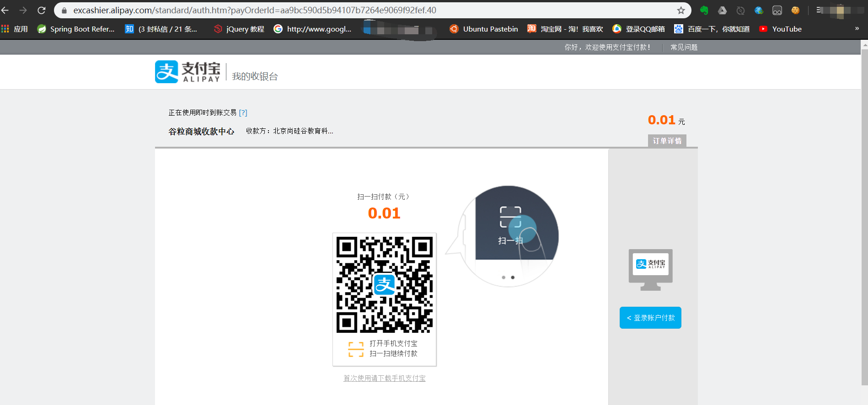Image resolution: width=868 pixels, height=405 pixels.
Task: Select second carousel dot indicator
Action: [513, 277]
